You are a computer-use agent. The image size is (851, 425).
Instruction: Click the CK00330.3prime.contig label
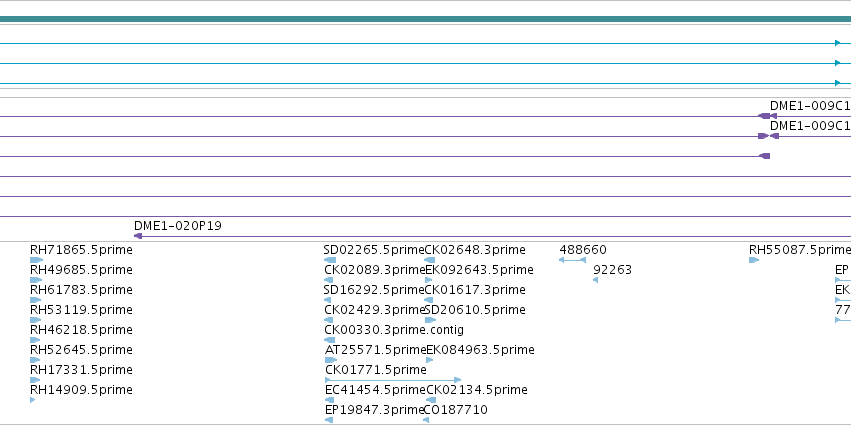pos(394,329)
